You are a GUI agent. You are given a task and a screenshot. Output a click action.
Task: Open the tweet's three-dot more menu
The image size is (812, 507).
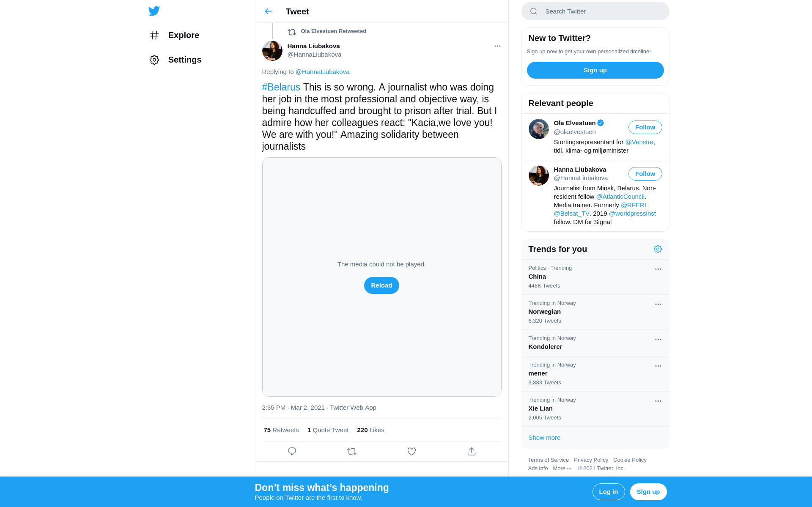click(497, 46)
